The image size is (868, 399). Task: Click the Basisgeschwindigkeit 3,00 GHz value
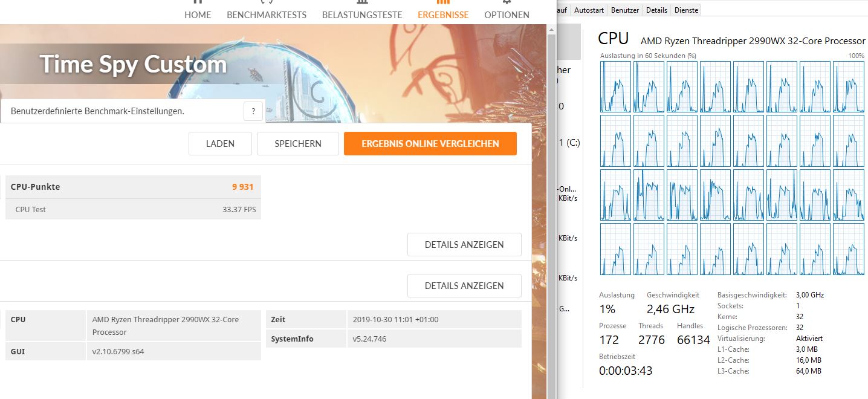point(810,295)
